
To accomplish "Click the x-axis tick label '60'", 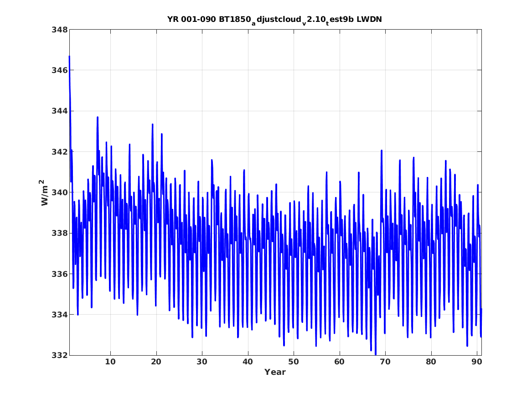I will coord(339,362).
